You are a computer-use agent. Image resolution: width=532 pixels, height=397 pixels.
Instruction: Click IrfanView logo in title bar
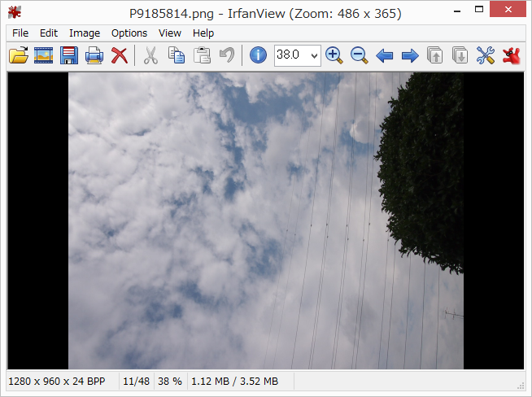[15, 12]
